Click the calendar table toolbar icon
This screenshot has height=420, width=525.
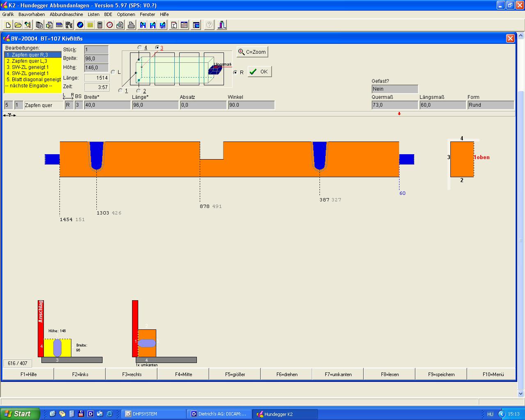pyautogui.click(x=184, y=25)
